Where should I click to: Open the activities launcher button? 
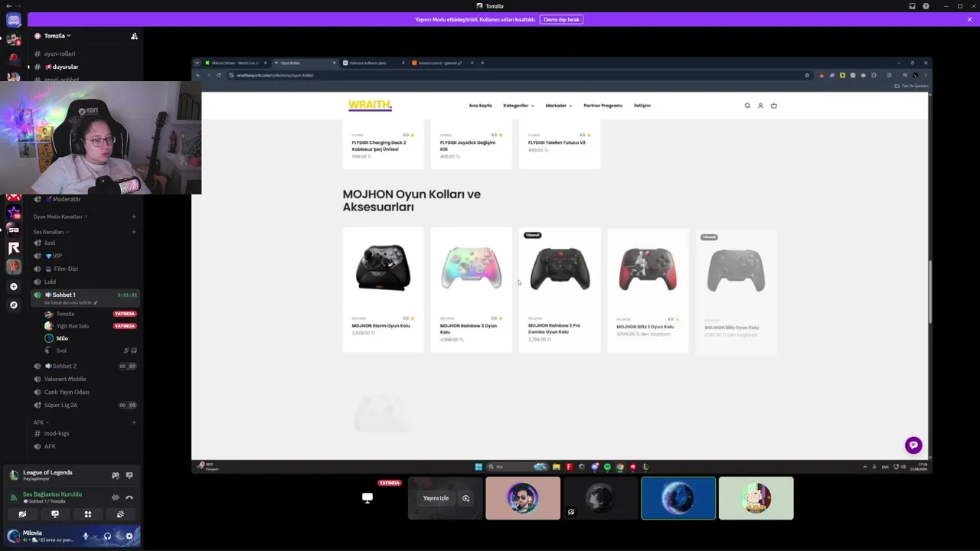pos(88,514)
